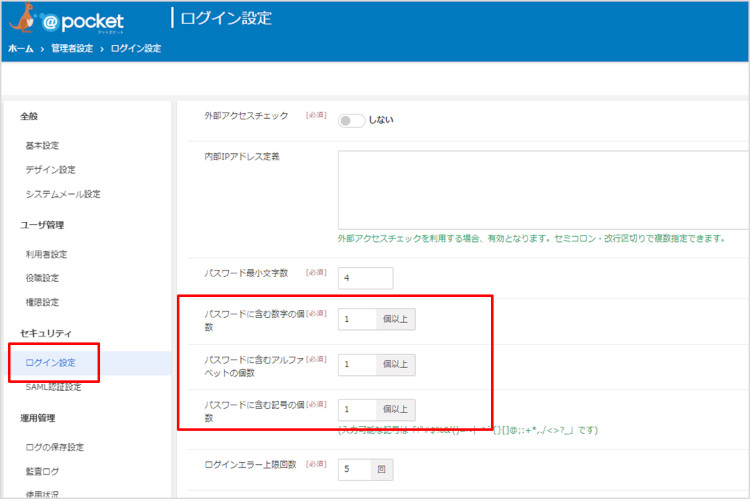Open デザイン設定 in the sidebar
Screen dimensions: 750x499
50,170
